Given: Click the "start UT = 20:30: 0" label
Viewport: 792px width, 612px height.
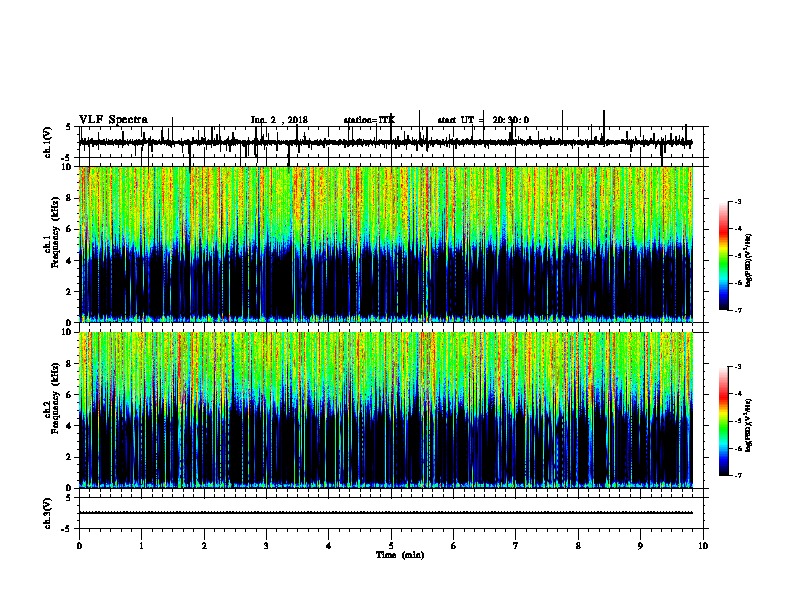Looking at the screenshot, I should (x=483, y=120).
